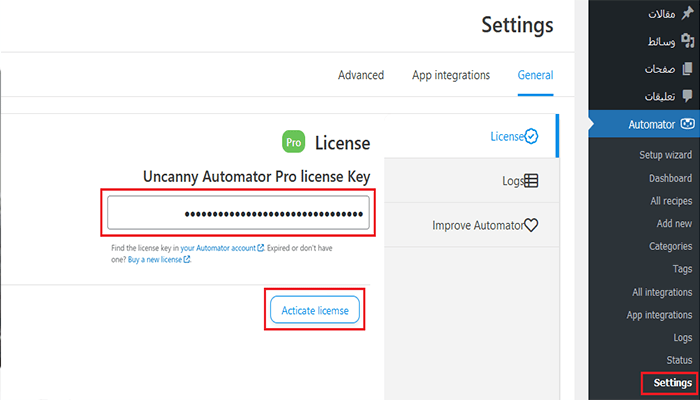Open App integrations in the sidebar submenu

pyautogui.click(x=659, y=315)
